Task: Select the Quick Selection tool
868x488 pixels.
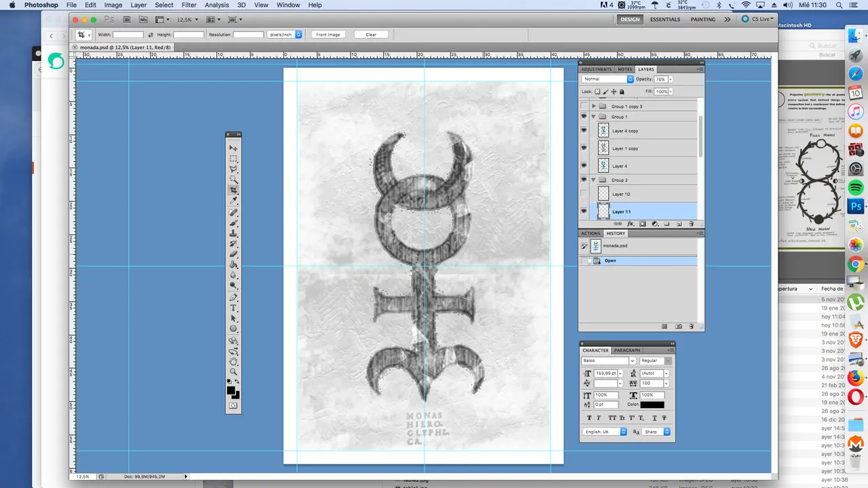Action: pos(233,179)
